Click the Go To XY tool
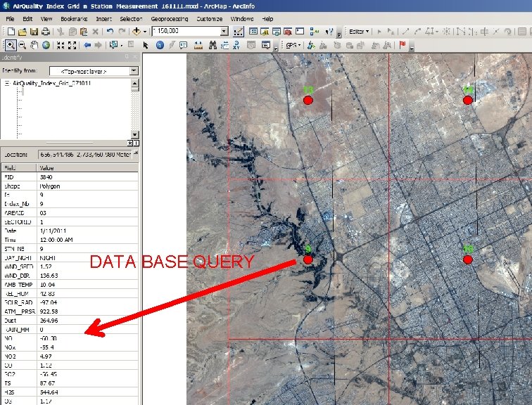532x405 pixels. 236,45
